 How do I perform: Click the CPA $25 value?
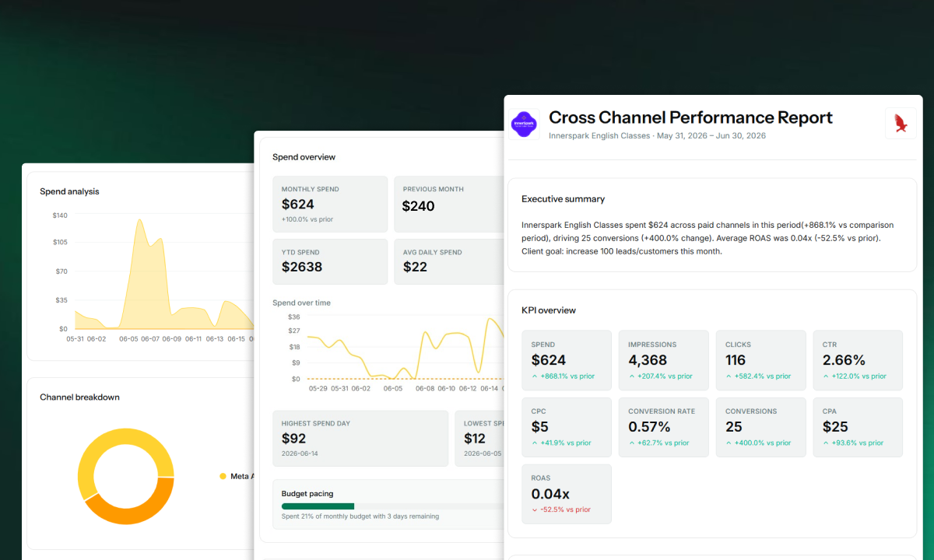835,427
